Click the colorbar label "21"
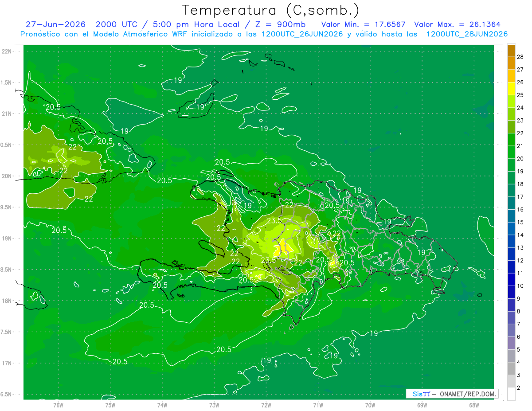Image resolution: width=532 pixels, height=411 pixels. (521, 146)
